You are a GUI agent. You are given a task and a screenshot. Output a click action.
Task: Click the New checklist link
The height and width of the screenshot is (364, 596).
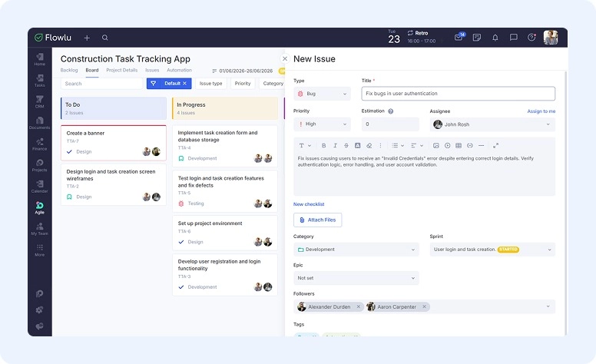pyautogui.click(x=309, y=204)
